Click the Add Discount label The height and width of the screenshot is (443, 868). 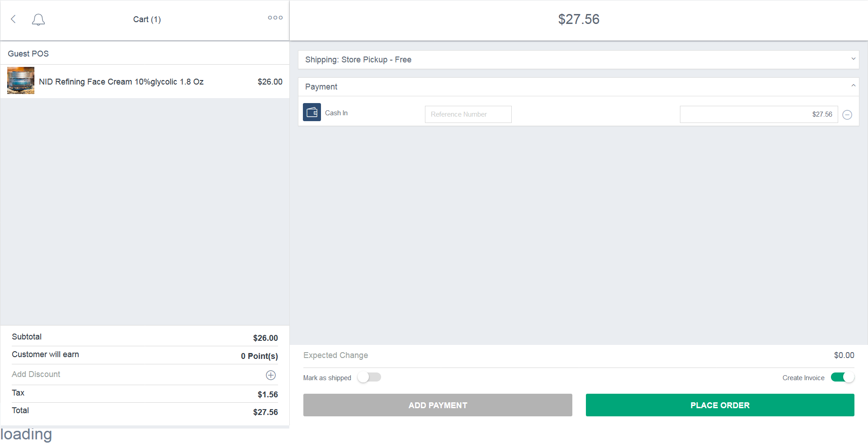tap(36, 374)
